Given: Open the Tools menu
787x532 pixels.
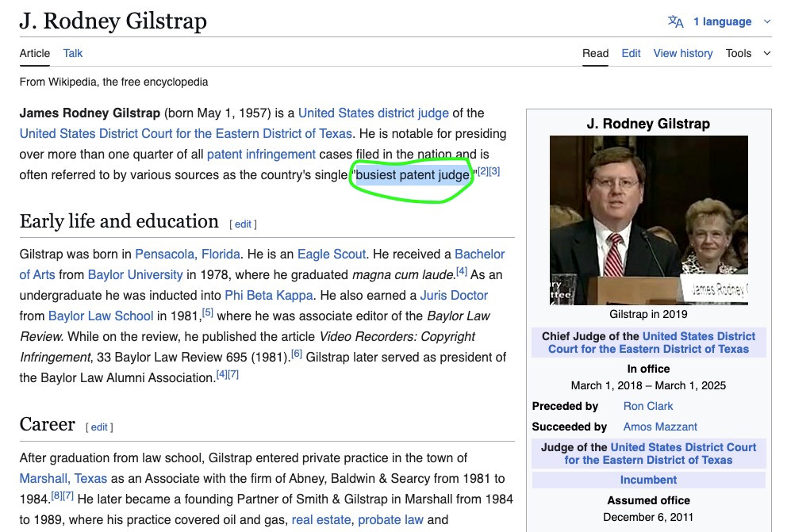Looking at the screenshot, I should (x=739, y=53).
